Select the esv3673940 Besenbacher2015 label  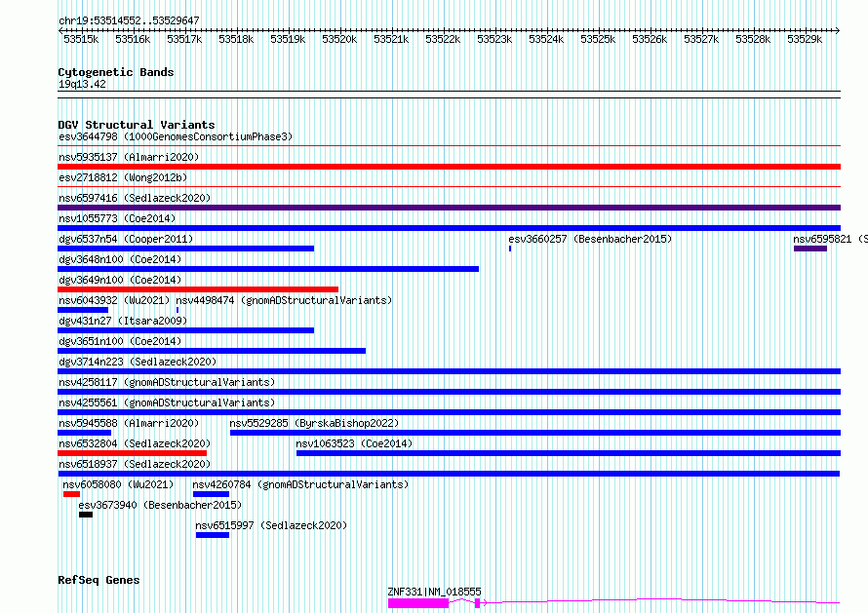coord(160,505)
